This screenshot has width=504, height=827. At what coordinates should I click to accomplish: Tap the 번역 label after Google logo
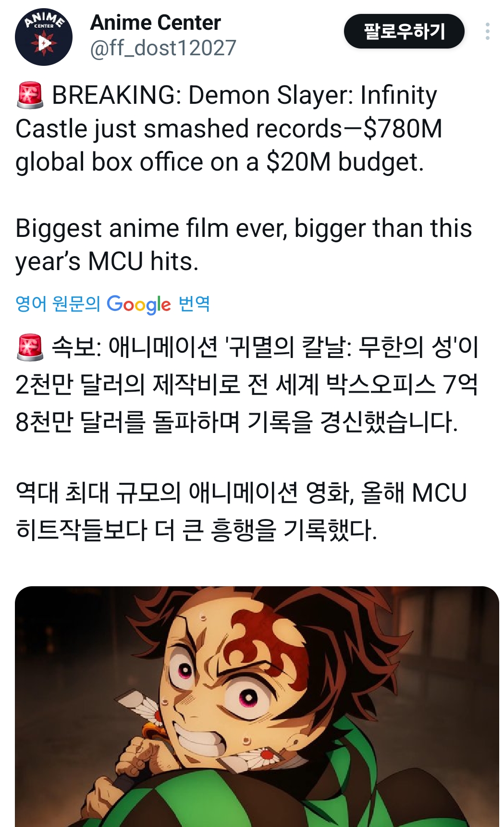pyautogui.click(x=194, y=304)
